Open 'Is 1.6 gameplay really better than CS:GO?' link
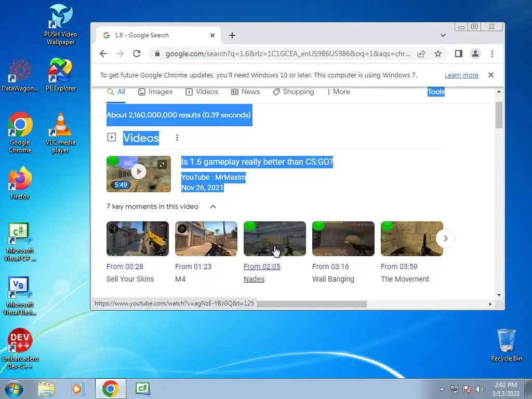This screenshot has width=532, height=399. point(257,162)
